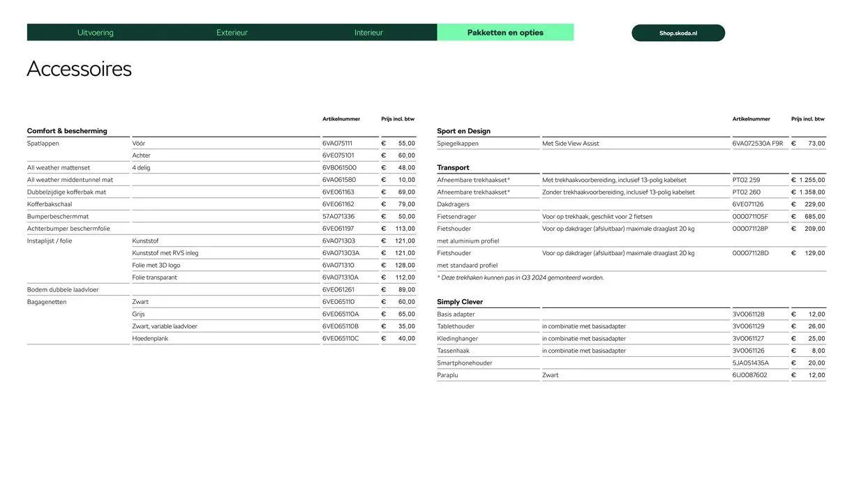
Task: Open the Shop.skoda.nl button
Action: click(x=678, y=33)
